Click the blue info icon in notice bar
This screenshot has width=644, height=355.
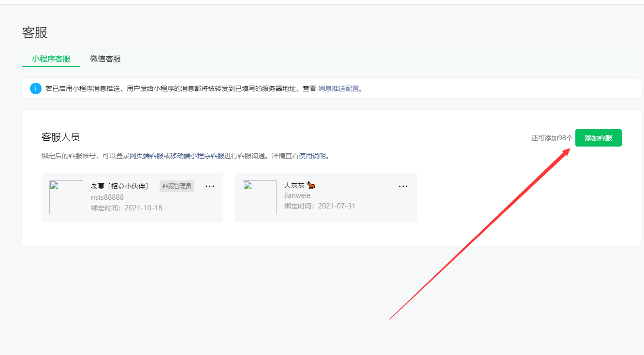click(x=36, y=89)
